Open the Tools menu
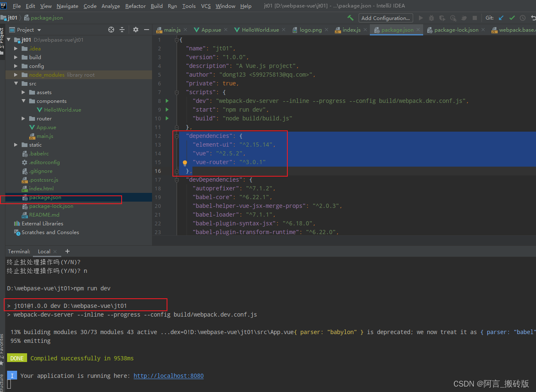 (x=189, y=6)
